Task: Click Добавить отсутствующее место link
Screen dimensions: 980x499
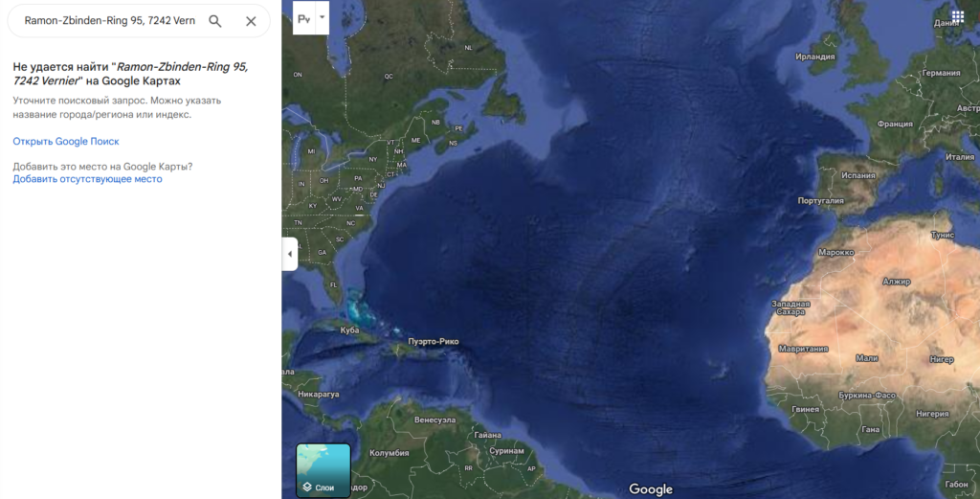Action: [87, 179]
